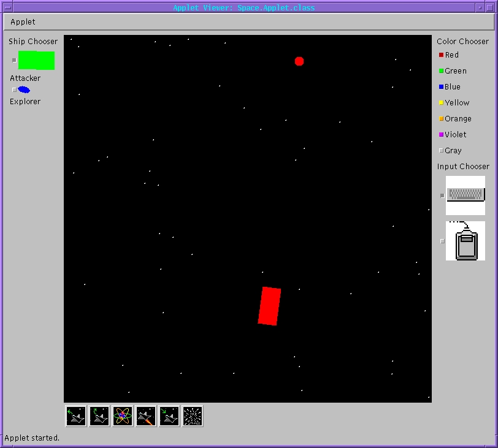
Task: Click the atom icon button
Action: [123, 416]
